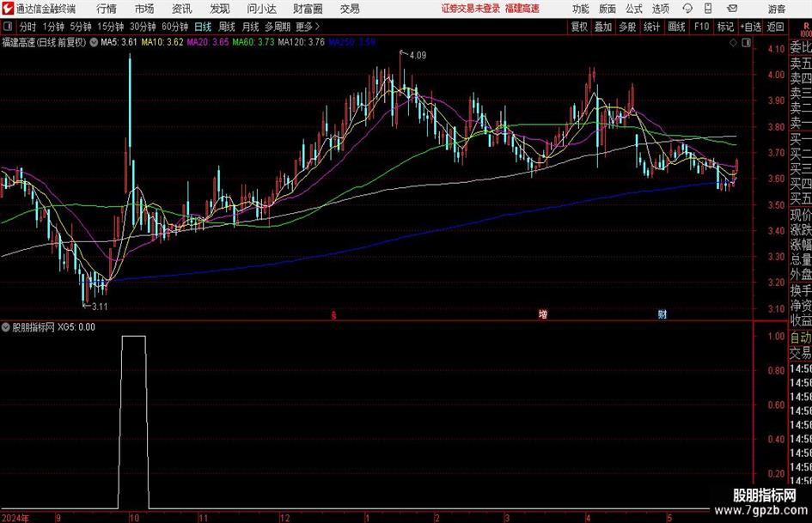Open the 交易 menu
The height and width of the screenshot is (523, 812).
(x=350, y=9)
